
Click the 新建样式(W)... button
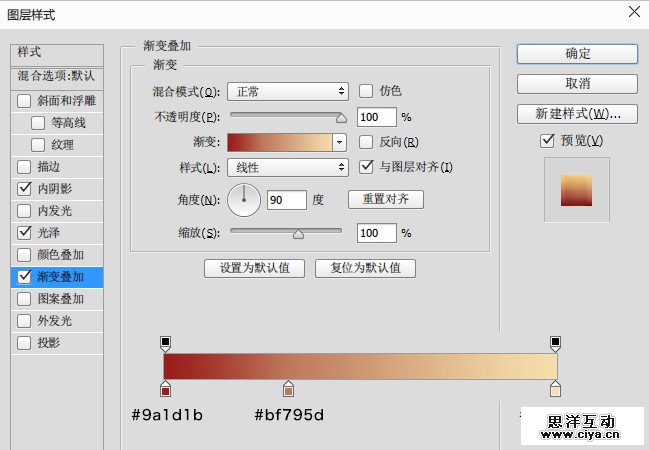point(577,114)
